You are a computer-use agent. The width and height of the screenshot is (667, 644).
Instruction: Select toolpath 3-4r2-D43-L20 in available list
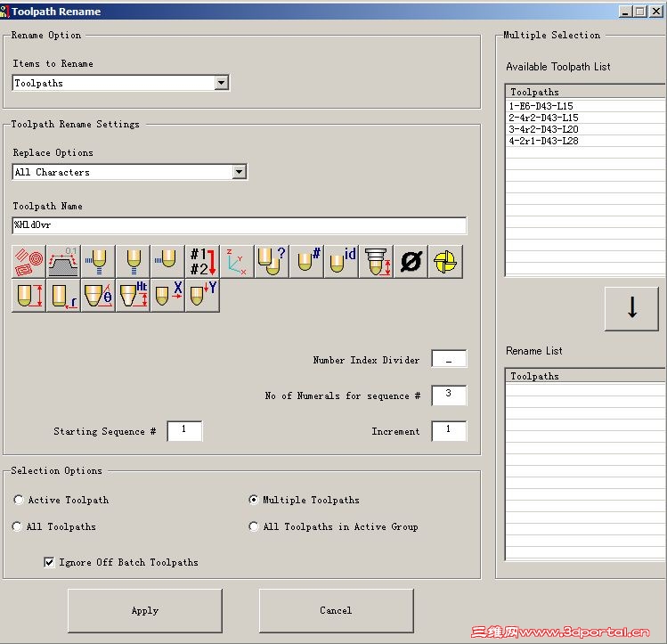586,129
